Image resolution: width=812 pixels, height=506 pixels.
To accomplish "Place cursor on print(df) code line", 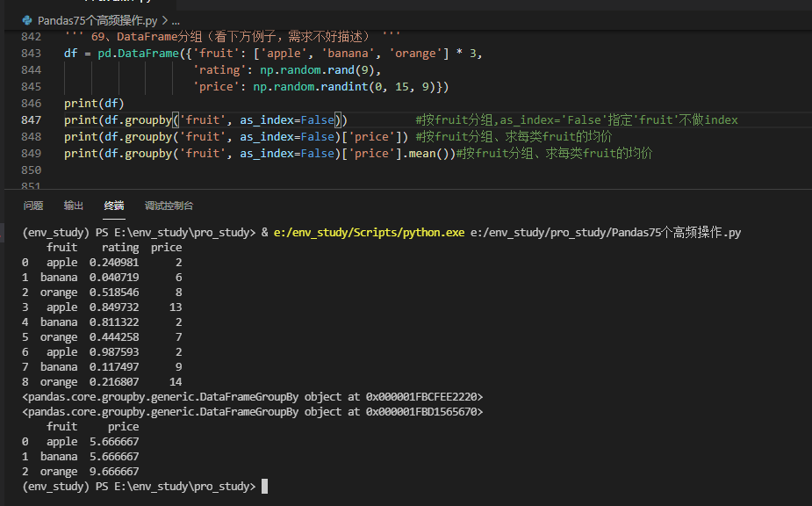I will 94,104.
